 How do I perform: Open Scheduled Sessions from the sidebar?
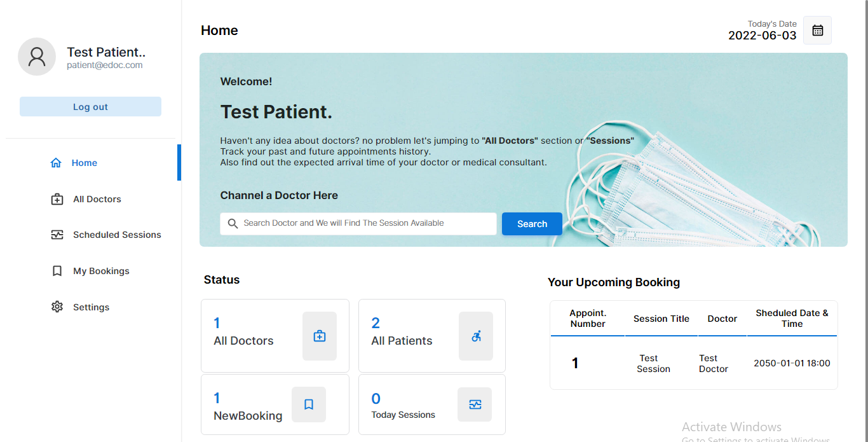(x=117, y=235)
